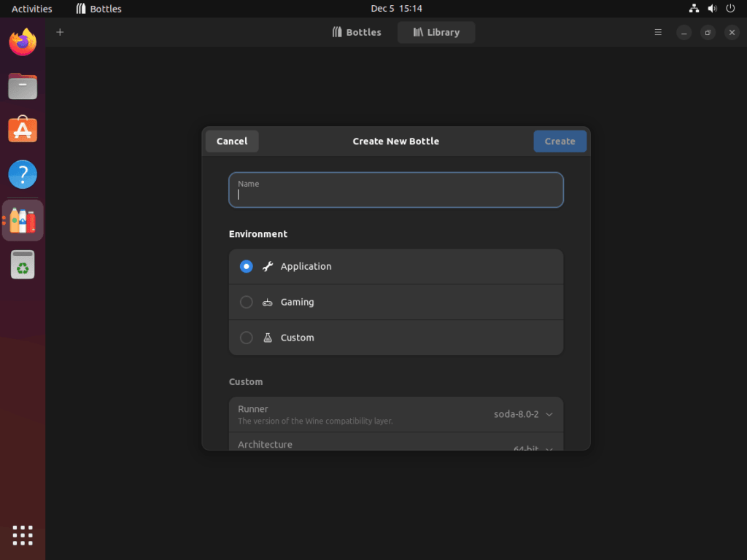Click the plus icon to add a bottle
Viewport: 747px width, 560px height.
click(60, 32)
